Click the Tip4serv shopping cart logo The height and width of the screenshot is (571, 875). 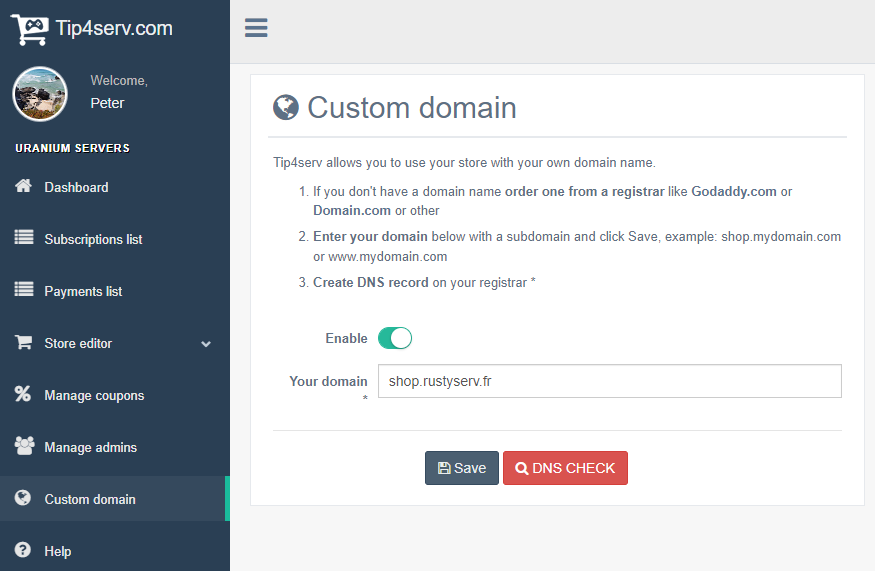pyautogui.click(x=29, y=29)
